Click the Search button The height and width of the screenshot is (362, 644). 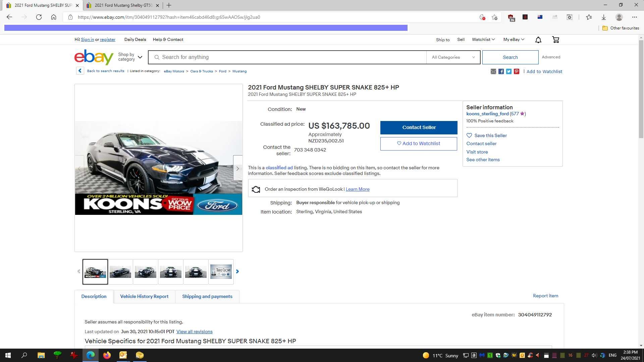[x=510, y=57]
